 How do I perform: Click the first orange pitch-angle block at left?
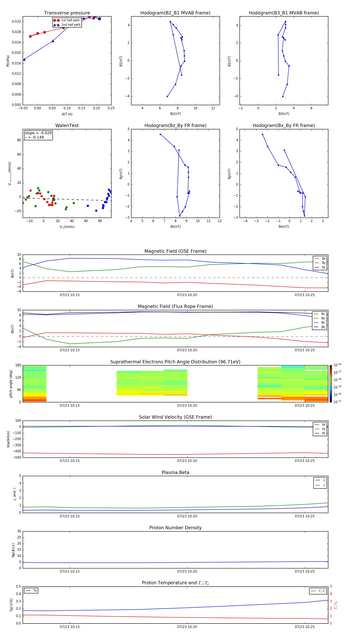[x=35, y=399]
